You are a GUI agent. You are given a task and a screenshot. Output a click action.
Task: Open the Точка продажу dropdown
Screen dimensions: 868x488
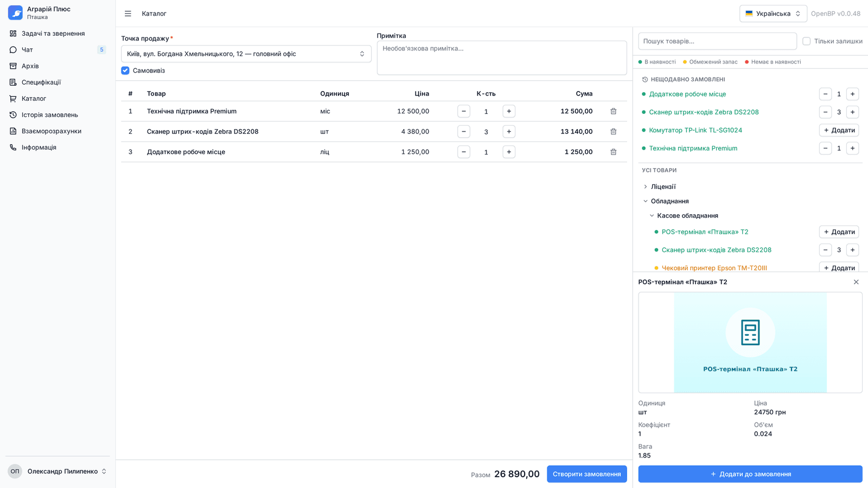click(246, 54)
